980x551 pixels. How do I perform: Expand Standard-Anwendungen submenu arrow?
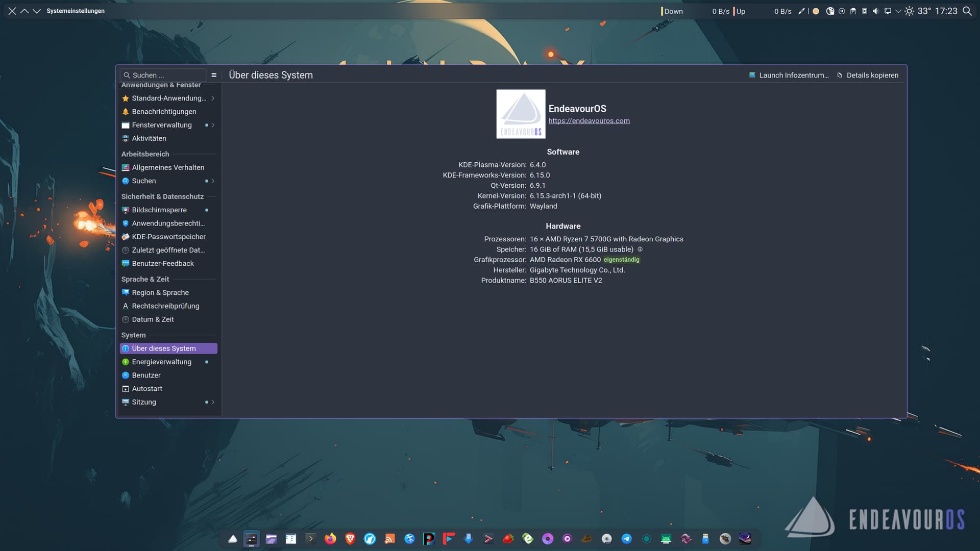coord(213,98)
